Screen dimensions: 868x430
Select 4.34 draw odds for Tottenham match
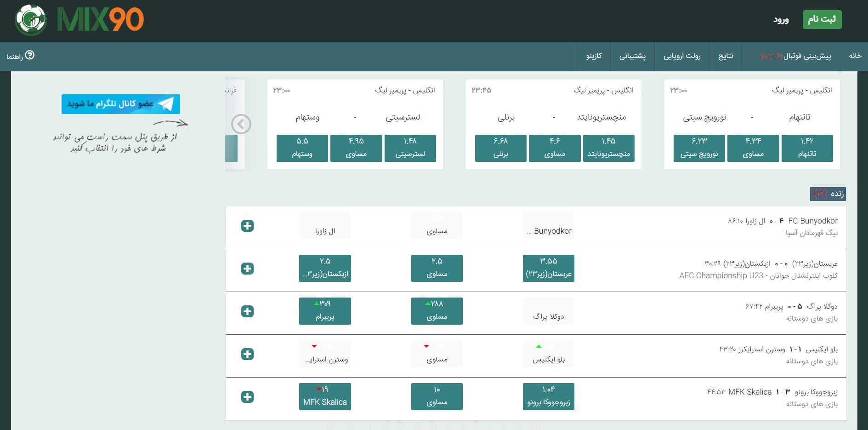pyautogui.click(x=753, y=148)
